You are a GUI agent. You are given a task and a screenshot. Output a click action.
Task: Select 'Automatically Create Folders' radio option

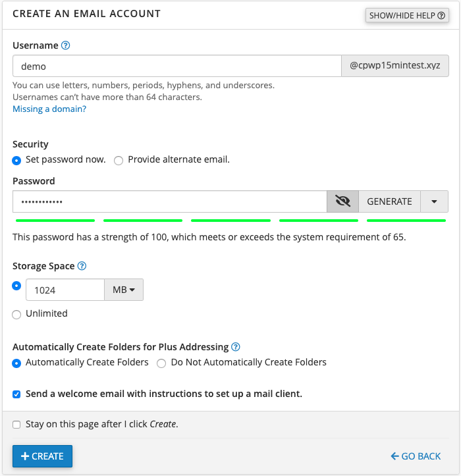[x=17, y=363]
